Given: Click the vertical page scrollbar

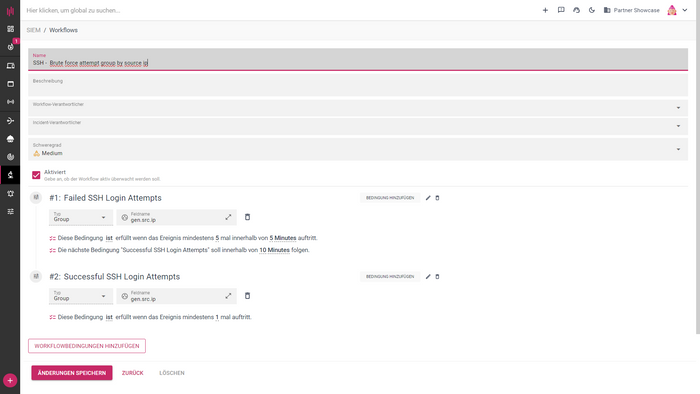Looking at the screenshot, I should pyautogui.click(x=698, y=167).
